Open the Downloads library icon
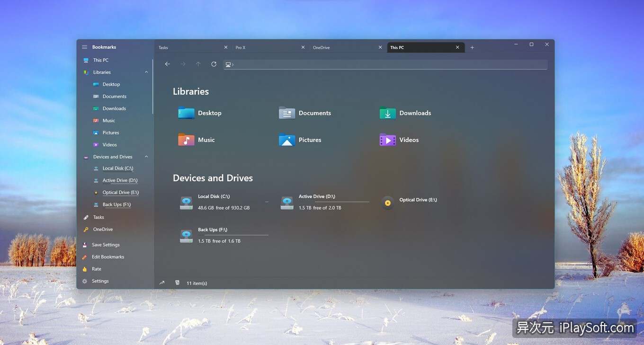This screenshot has height=345, width=644. [387, 113]
